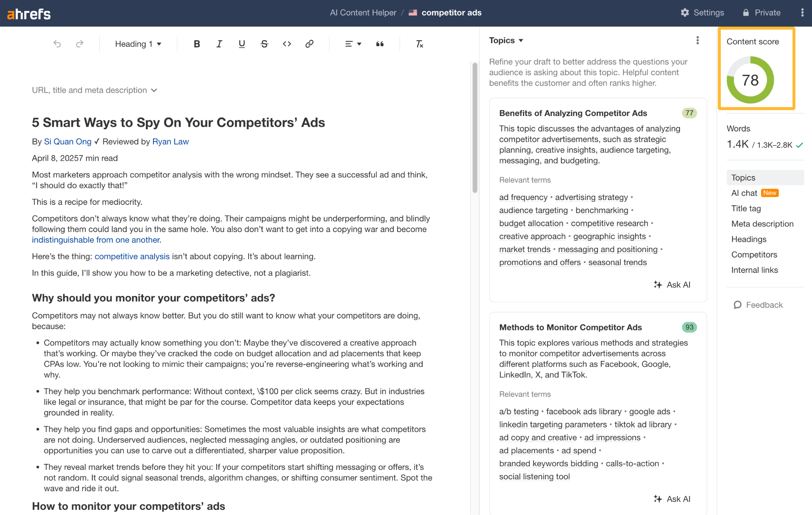Click the clear formatting icon
Screen dimensions: 812x515
tap(419, 44)
